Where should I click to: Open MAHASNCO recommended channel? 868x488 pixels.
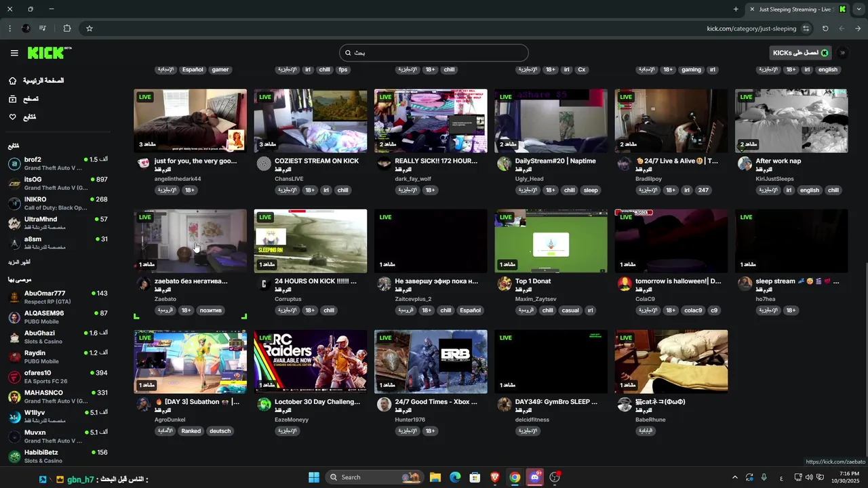point(58,396)
